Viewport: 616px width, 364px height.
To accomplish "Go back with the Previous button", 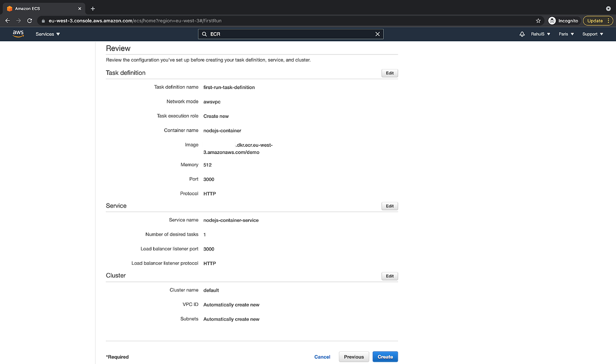I will [354, 357].
